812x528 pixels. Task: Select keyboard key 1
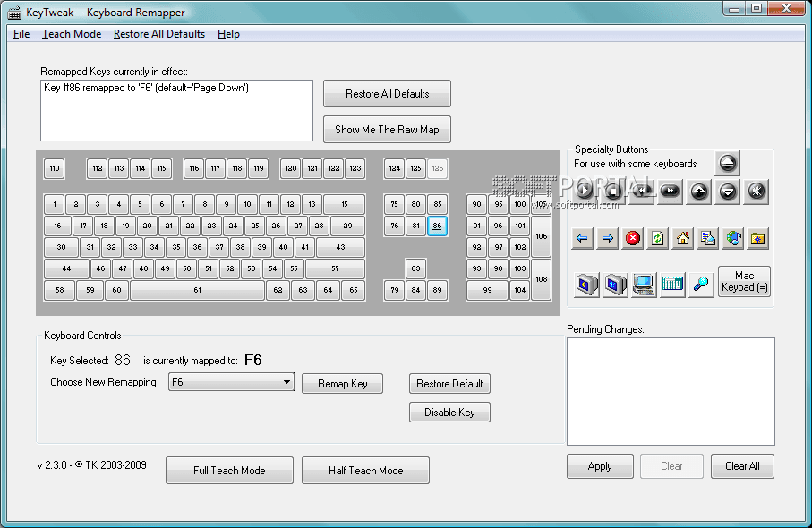(55, 204)
